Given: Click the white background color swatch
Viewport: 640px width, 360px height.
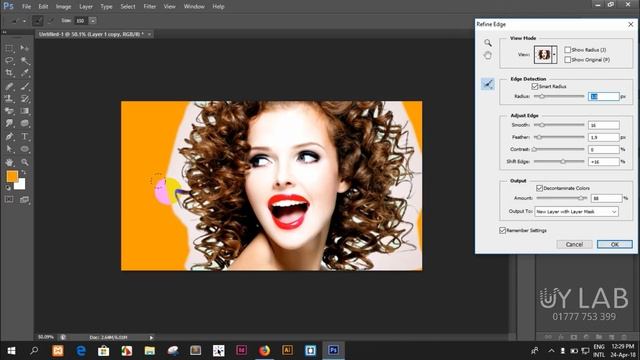Looking at the screenshot, I should coord(20,185).
